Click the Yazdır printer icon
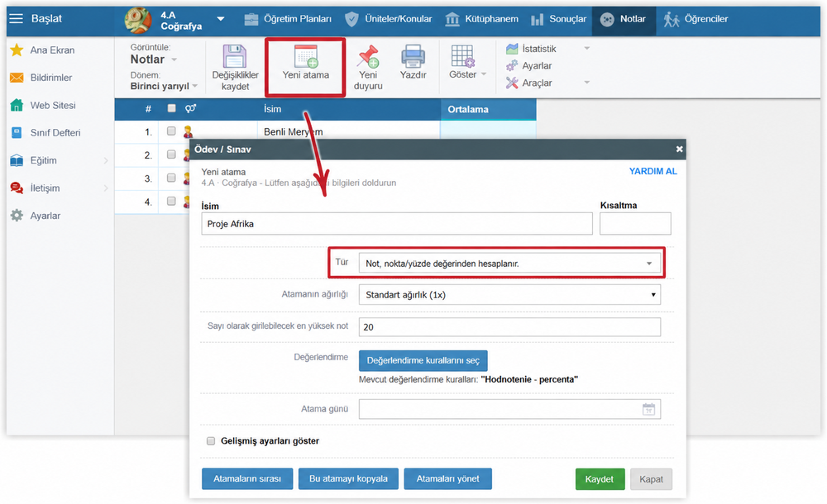The height and width of the screenshot is (504, 827). coord(413,56)
